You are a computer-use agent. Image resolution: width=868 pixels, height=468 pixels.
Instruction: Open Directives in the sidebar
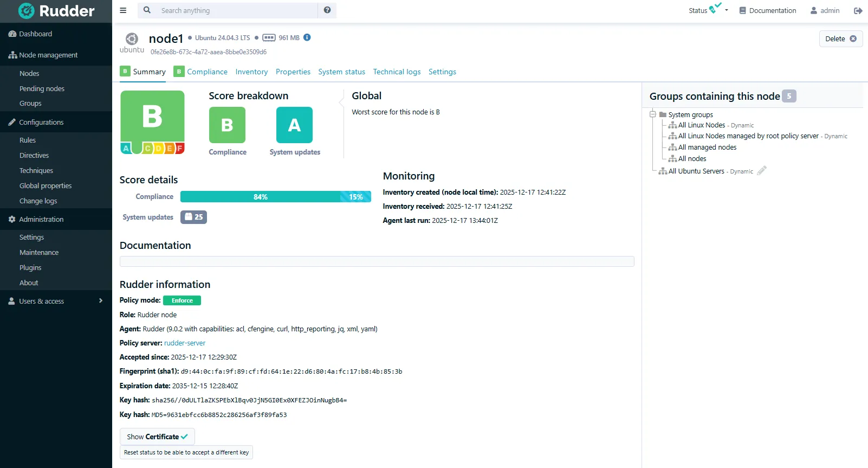34,156
